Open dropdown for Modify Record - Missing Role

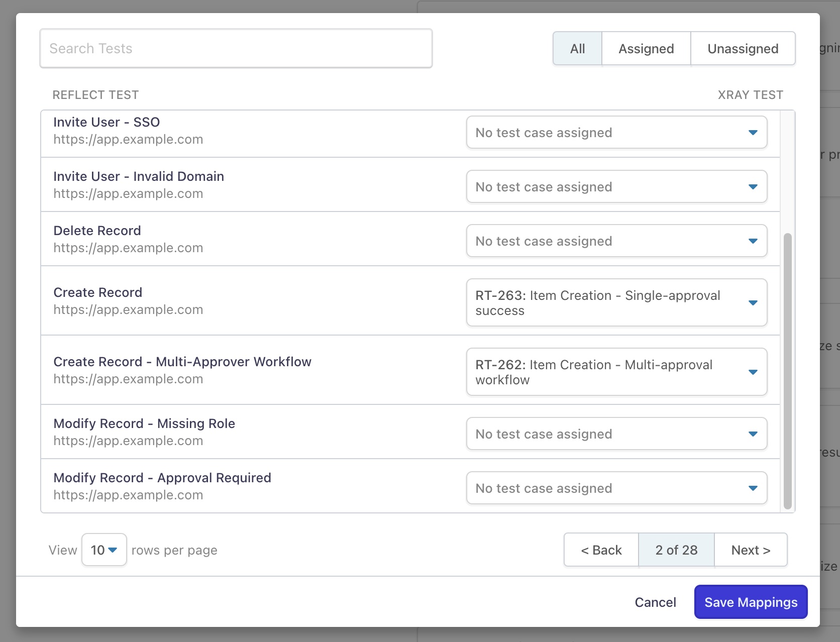coord(616,434)
